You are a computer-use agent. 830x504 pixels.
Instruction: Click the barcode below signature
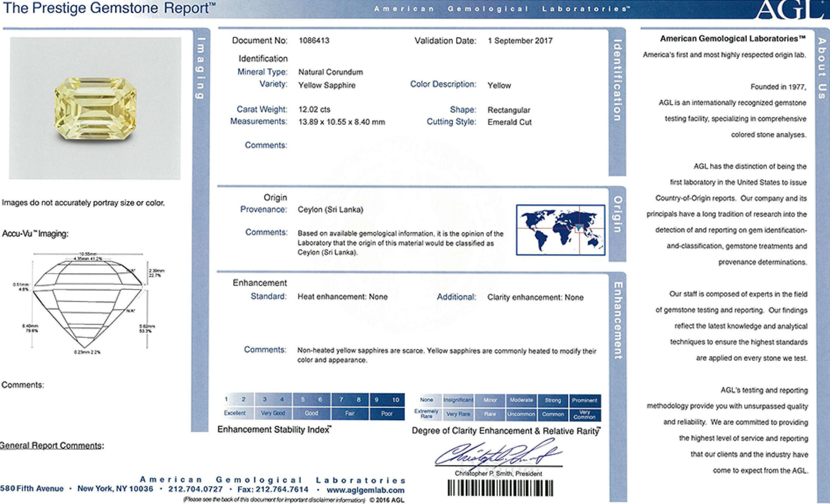(500, 488)
